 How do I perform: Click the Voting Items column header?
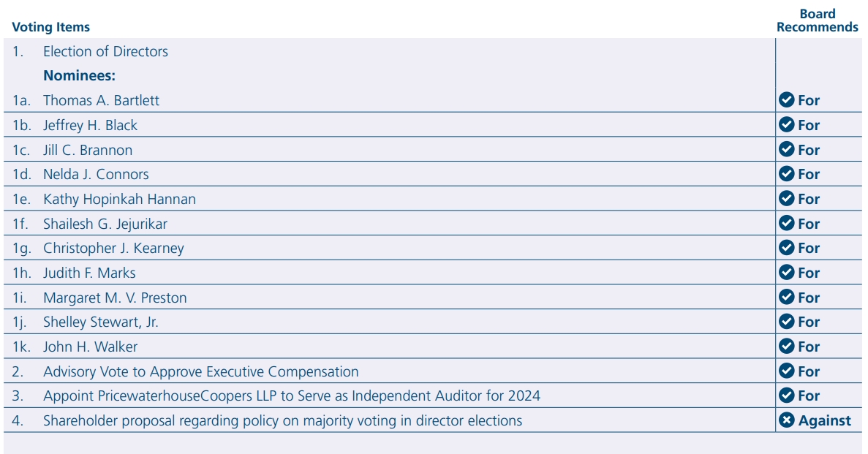pyautogui.click(x=51, y=27)
